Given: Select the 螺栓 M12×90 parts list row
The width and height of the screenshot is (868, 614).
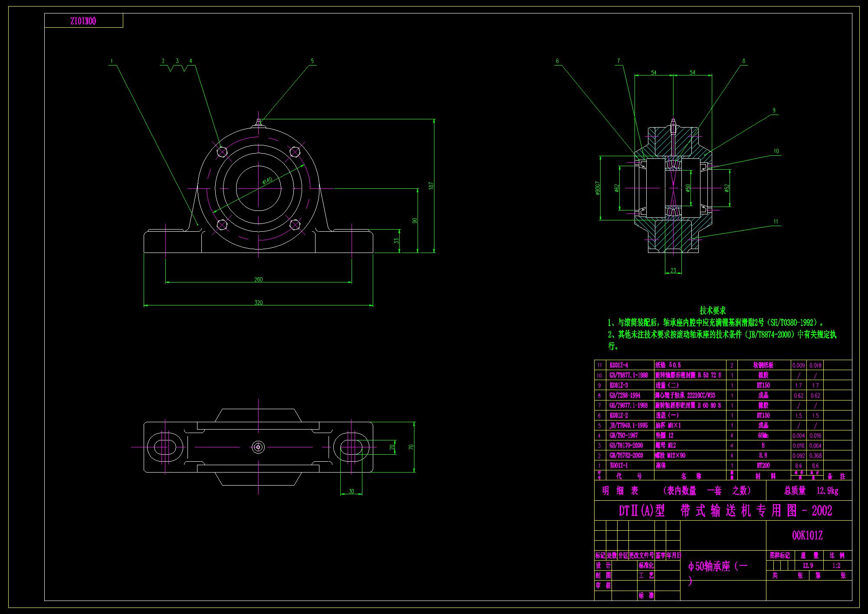Looking at the screenshot, I should coord(671,456).
